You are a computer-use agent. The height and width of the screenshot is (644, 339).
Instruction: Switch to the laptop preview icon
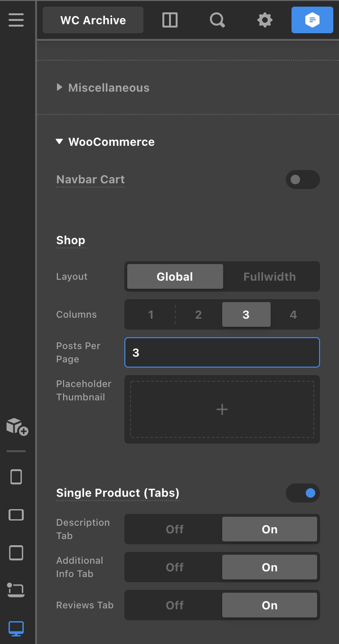[x=16, y=590]
